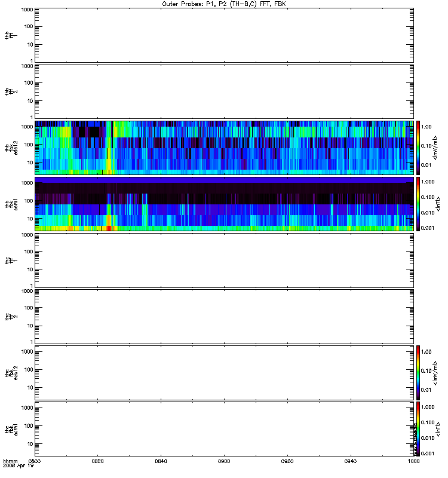Select the 'thc fff 2' panel label
The image size is (448, 478).
pyautogui.click(x=11, y=317)
